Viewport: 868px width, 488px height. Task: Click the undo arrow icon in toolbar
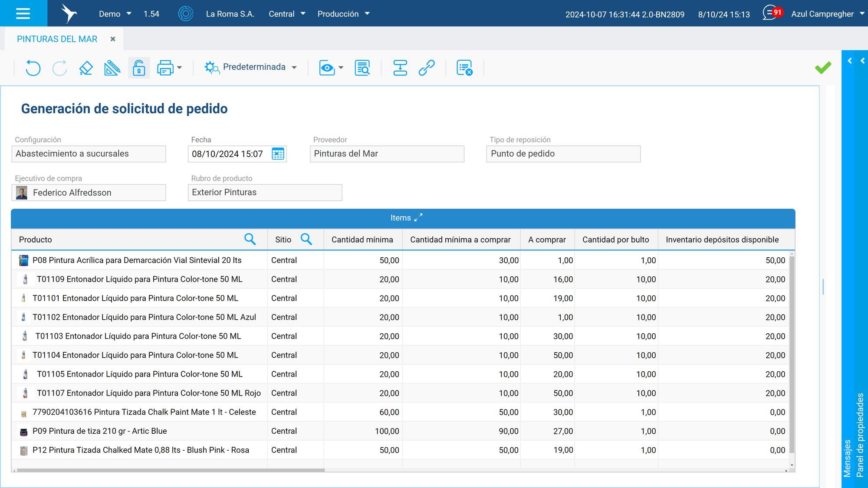pyautogui.click(x=33, y=68)
